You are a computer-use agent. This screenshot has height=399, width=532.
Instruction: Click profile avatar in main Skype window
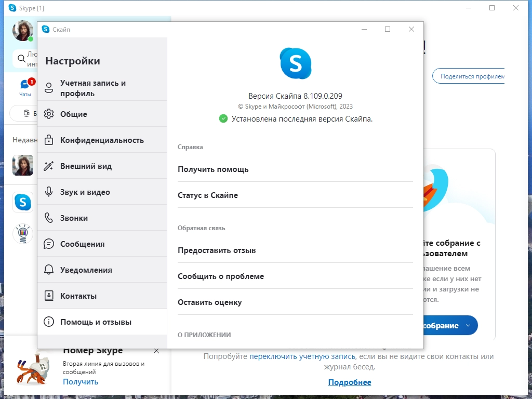coord(23,31)
